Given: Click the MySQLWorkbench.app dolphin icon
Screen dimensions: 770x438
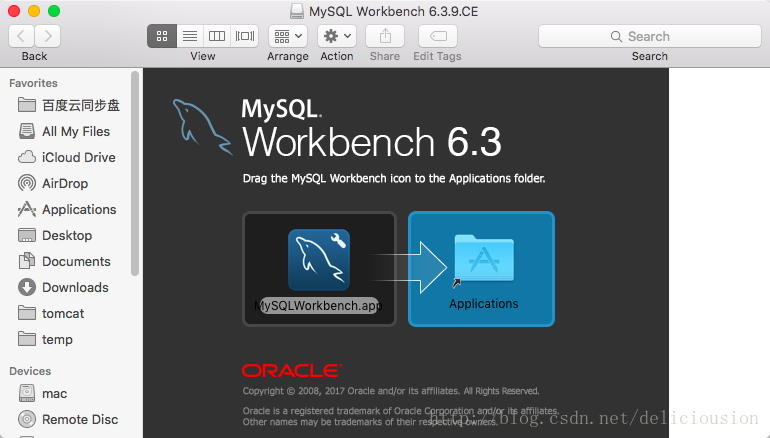Looking at the screenshot, I should [x=319, y=259].
